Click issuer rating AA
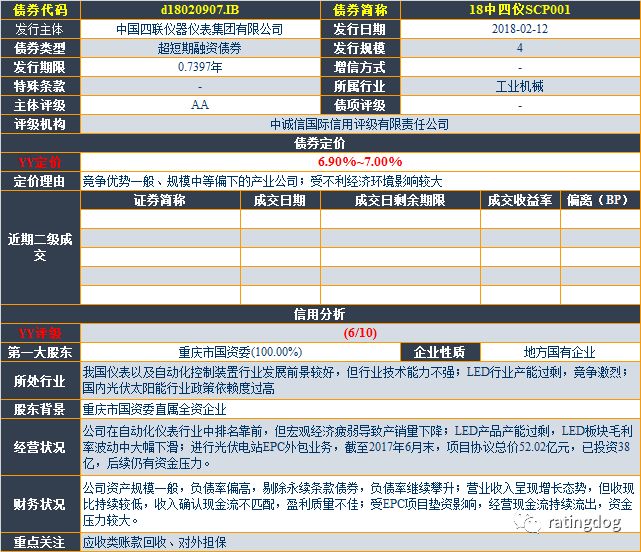 pos(200,105)
